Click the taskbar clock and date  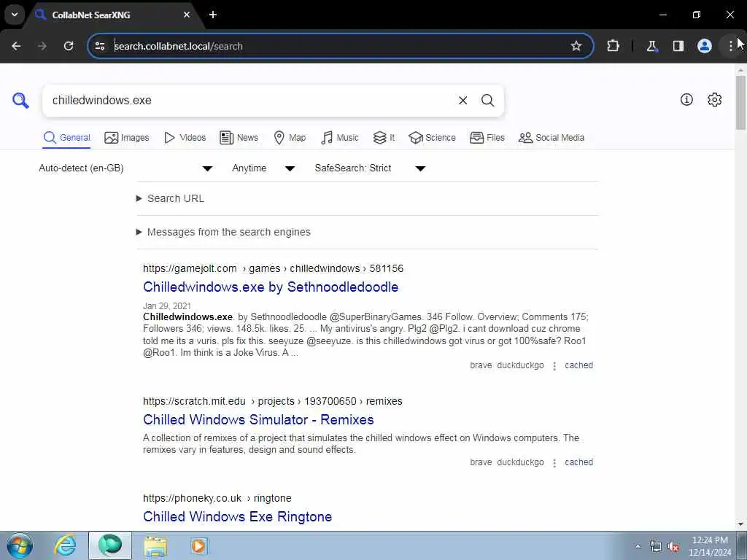tap(710, 546)
